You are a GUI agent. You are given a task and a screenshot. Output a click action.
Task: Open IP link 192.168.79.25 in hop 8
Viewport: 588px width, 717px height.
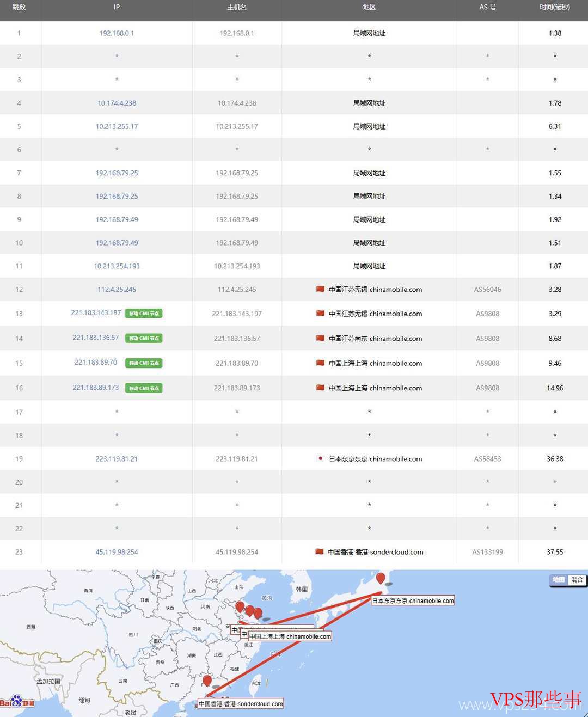117,196
